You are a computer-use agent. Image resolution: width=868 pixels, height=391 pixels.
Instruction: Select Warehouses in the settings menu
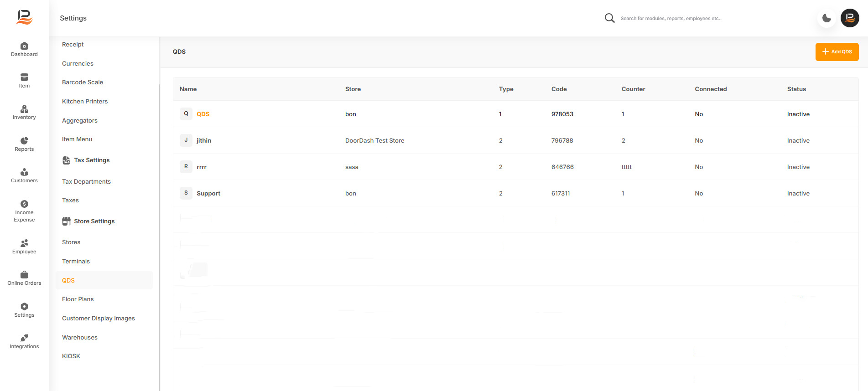(80, 337)
